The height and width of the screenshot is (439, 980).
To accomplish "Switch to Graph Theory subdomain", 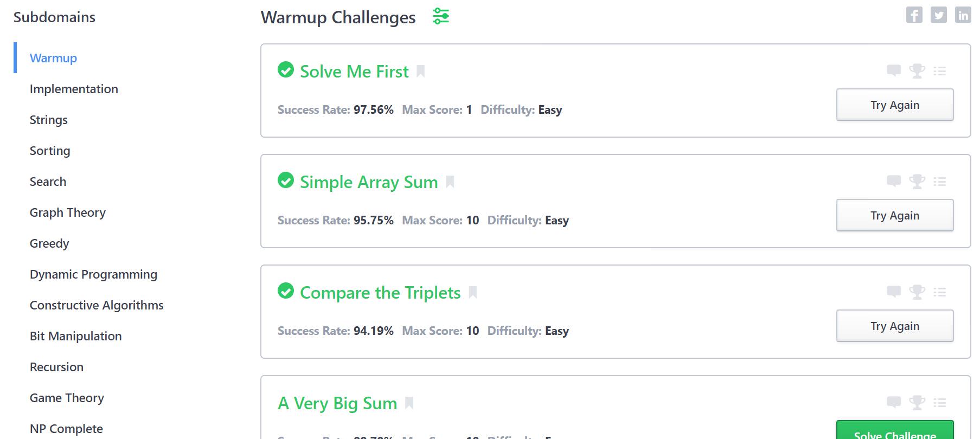I will [x=68, y=212].
